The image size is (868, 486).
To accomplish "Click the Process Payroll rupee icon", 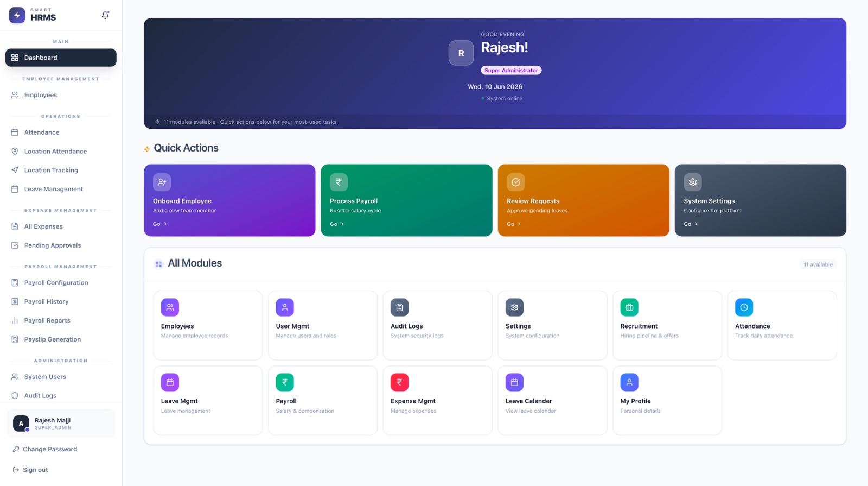I will pos(339,182).
